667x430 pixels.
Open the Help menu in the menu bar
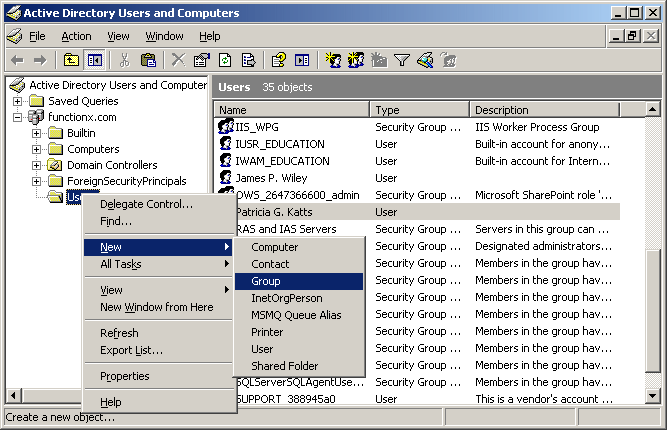pos(210,37)
